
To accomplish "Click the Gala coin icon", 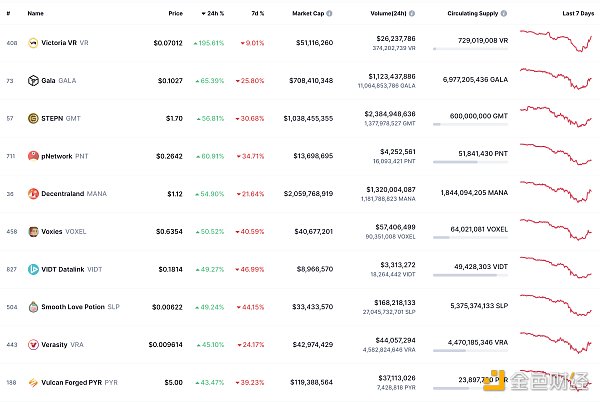I will (x=32, y=80).
